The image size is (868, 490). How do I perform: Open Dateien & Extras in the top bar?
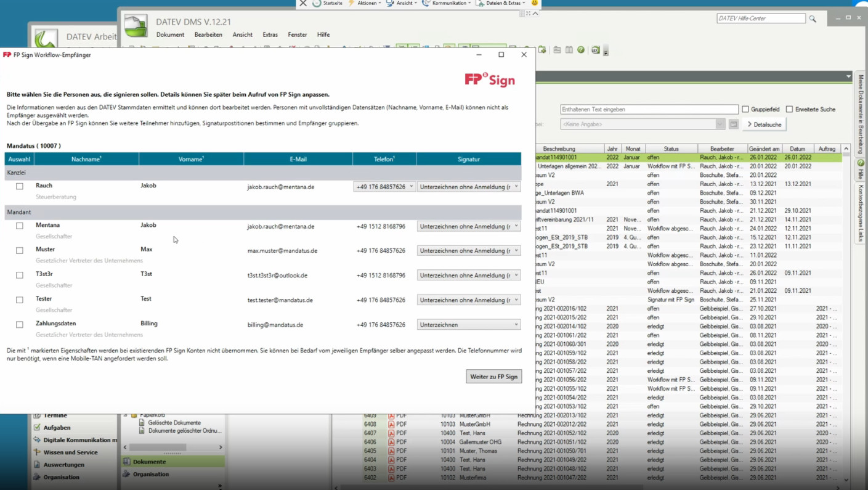[x=500, y=3]
